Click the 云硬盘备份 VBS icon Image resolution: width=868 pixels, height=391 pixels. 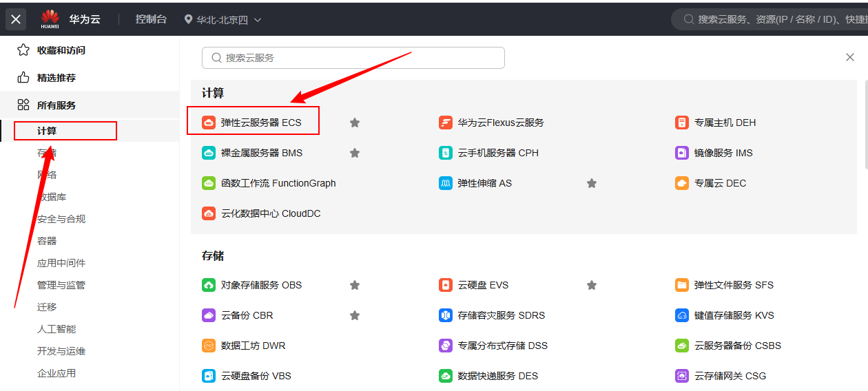click(x=209, y=376)
